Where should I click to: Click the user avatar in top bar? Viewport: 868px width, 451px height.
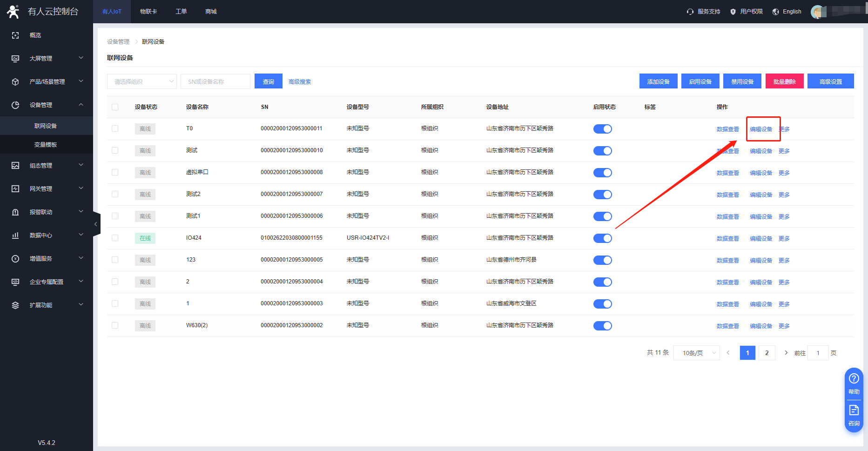(817, 12)
